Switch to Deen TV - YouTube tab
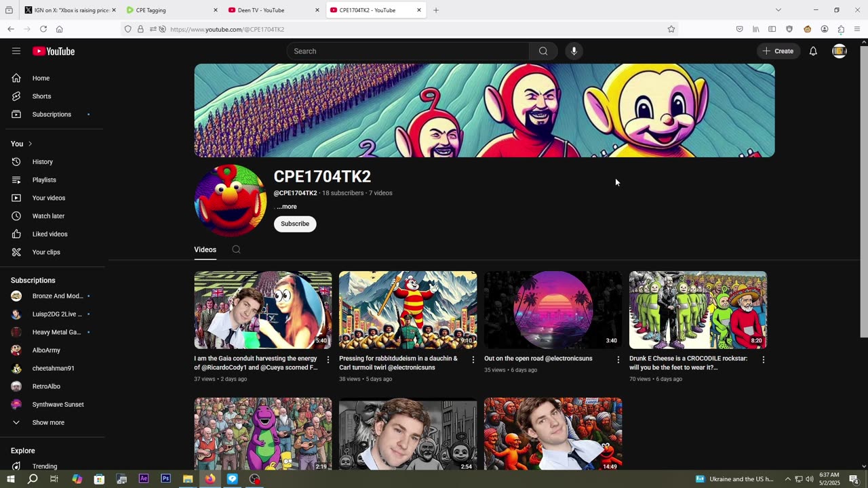 tap(273, 10)
